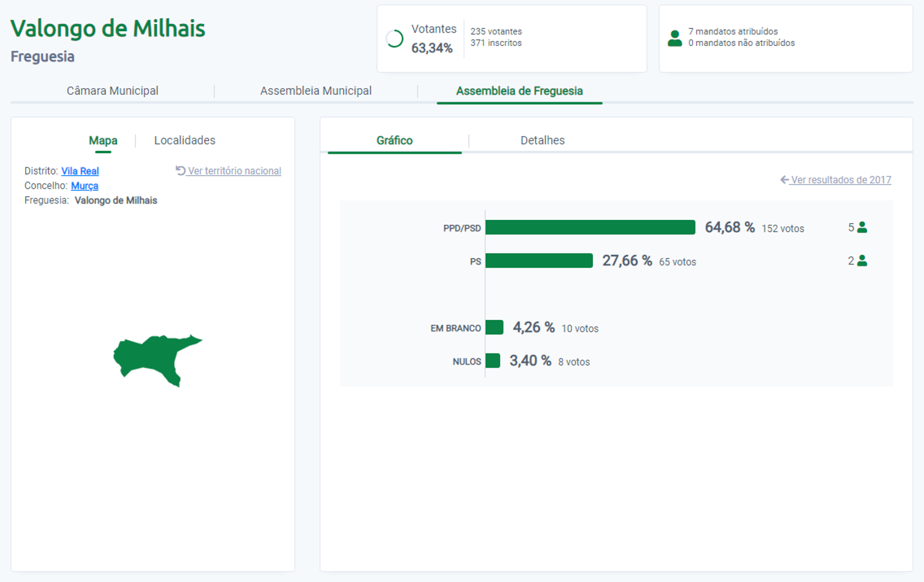This screenshot has width=924, height=582.
Task: Open the Murça concelho link
Action: (85, 186)
